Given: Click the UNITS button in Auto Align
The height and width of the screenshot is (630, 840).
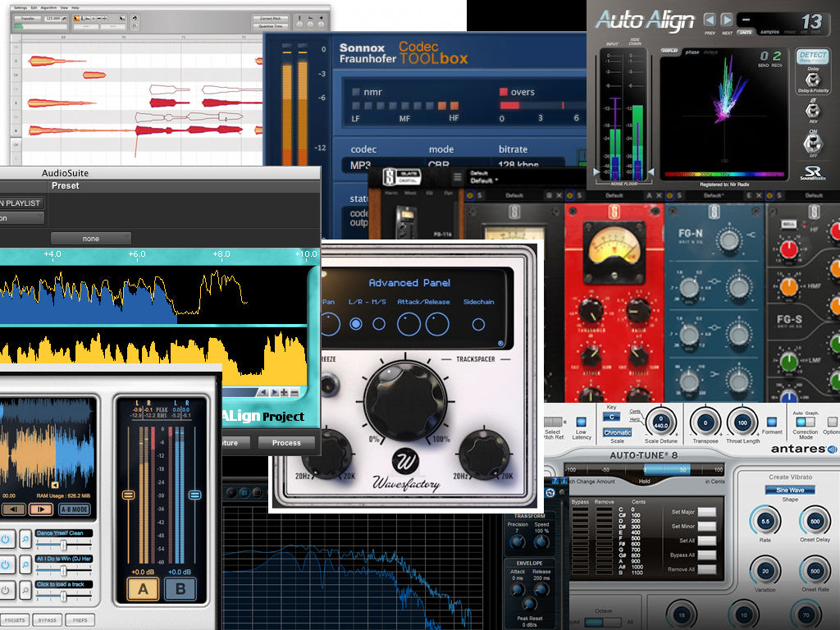Looking at the screenshot, I should (x=745, y=32).
